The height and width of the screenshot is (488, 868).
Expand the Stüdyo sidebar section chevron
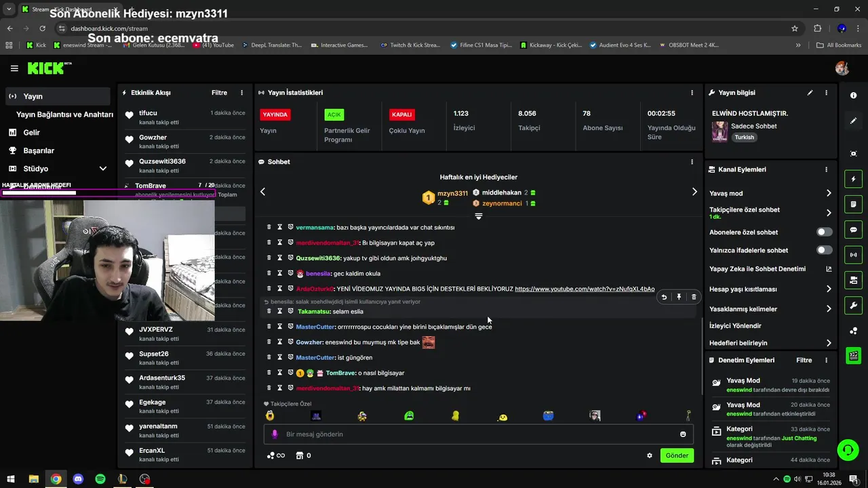tap(103, 169)
